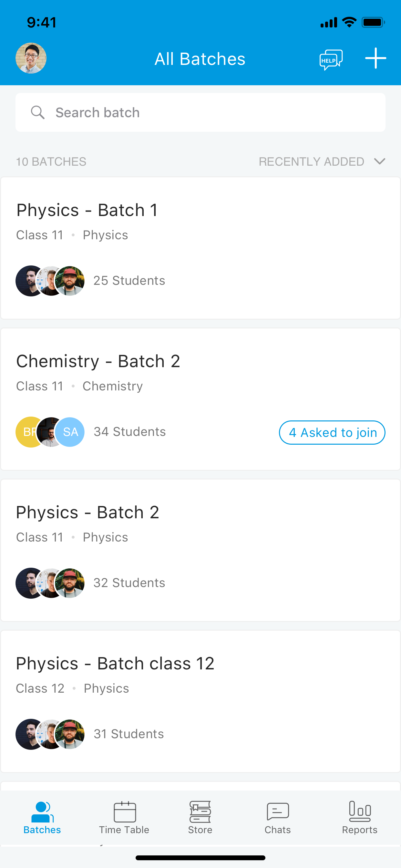Go to the Chats tab
The height and width of the screenshot is (868, 401).
(x=278, y=818)
